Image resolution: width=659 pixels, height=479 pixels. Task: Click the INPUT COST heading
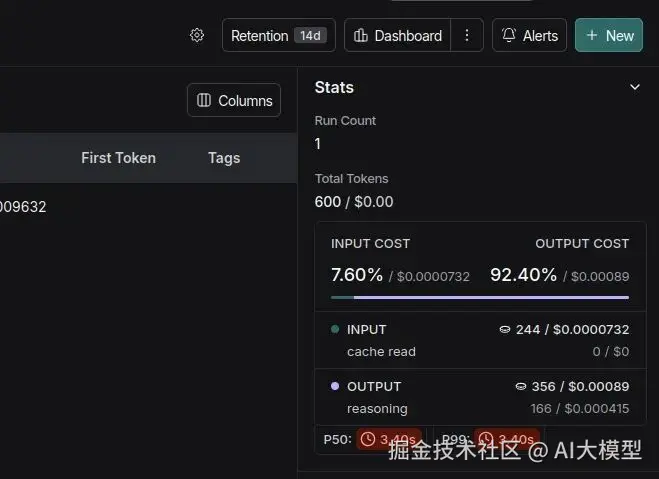(370, 244)
